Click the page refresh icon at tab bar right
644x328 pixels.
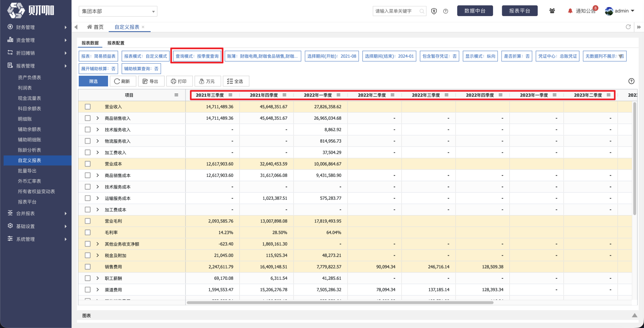pos(628,27)
